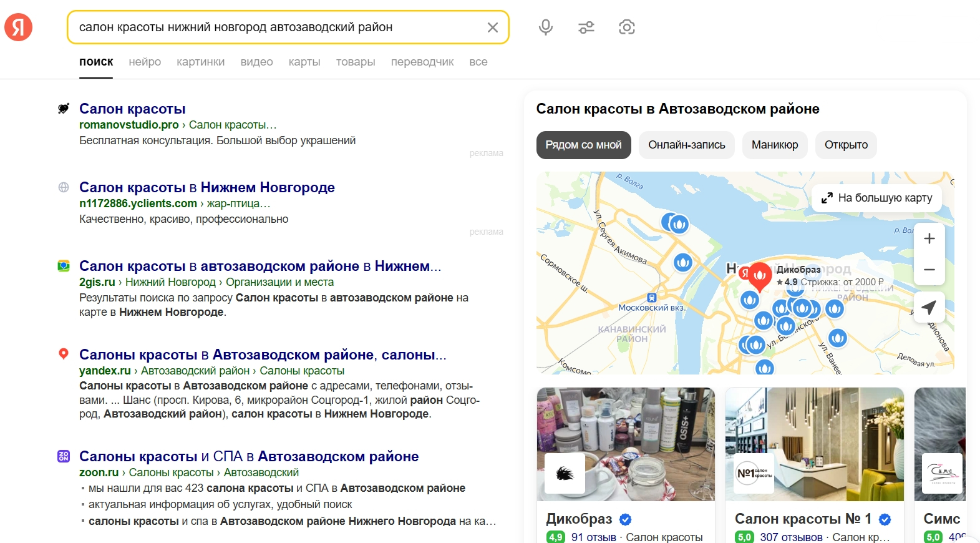Open search settings sliders icon
This screenshot has width=980, height=543.
(586, 27)
